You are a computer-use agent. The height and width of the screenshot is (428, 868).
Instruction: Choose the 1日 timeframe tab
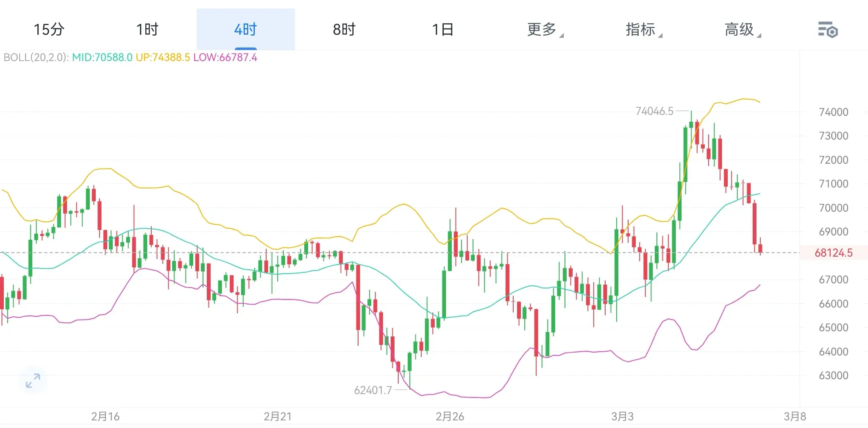[442, 30]
